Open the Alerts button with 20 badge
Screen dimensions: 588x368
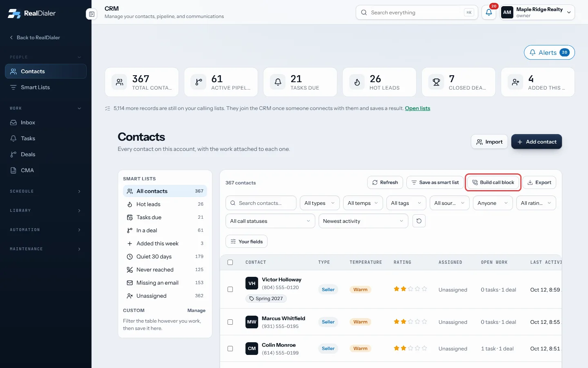(x=549, y=52)
